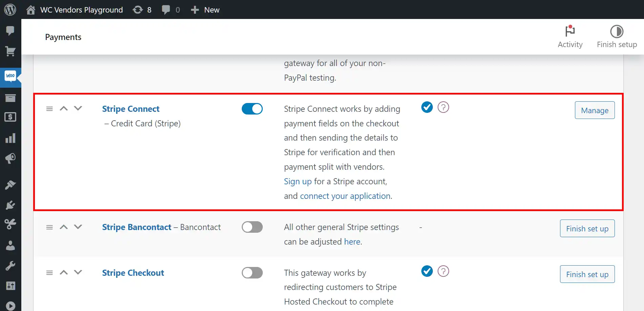The width and height of the screenshot is (644, 311).
Task: Grab the Stripe Bancontact drag handle
Action: tap(49, 227)
